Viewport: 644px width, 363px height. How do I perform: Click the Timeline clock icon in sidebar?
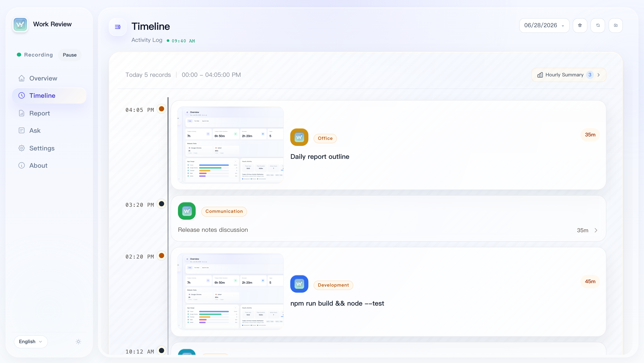click(x=22, y=95)
